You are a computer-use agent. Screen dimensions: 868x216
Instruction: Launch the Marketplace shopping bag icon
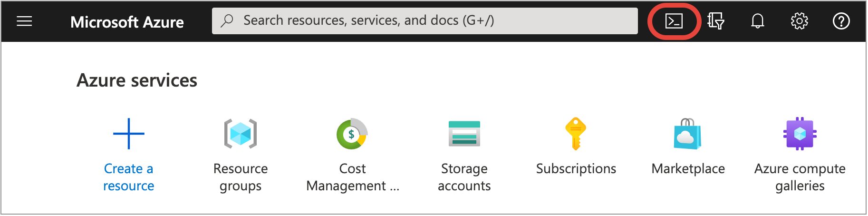coord(688,134)
